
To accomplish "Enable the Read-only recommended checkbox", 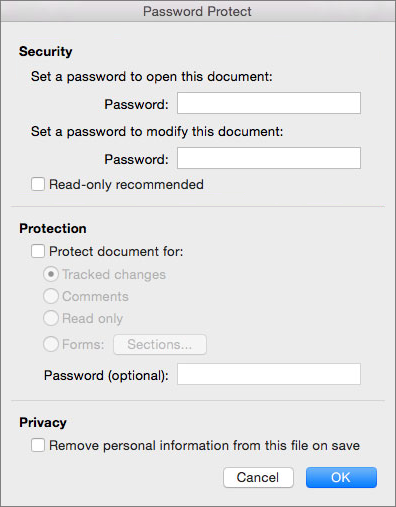I will coord(38,184).
